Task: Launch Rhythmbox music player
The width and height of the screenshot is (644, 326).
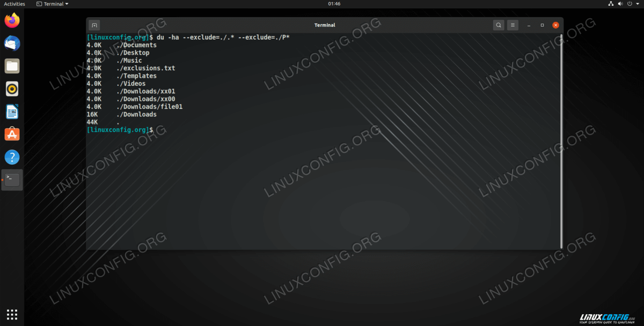Action: pos(12,89)
